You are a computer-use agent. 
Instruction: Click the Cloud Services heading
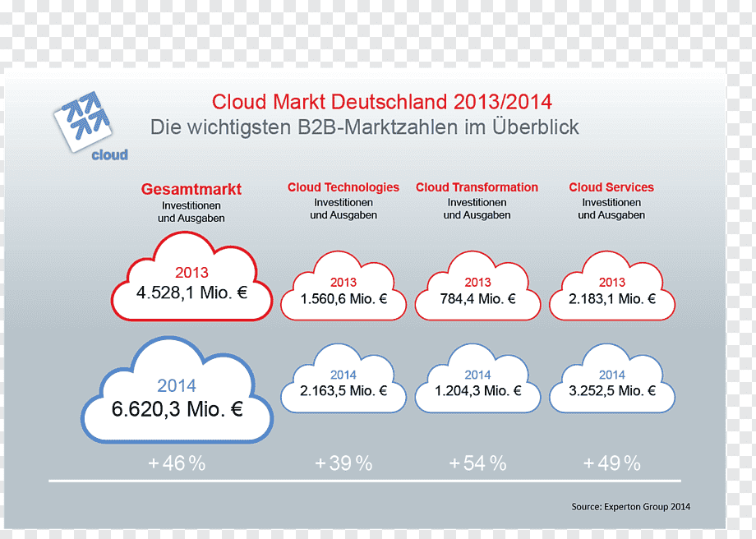click(x=611, y=187)
